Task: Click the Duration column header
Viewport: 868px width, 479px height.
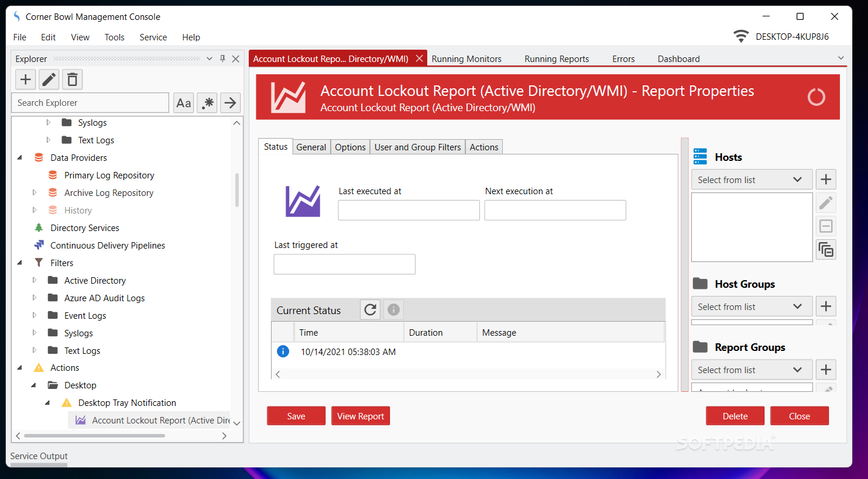Action: (440, 332)
